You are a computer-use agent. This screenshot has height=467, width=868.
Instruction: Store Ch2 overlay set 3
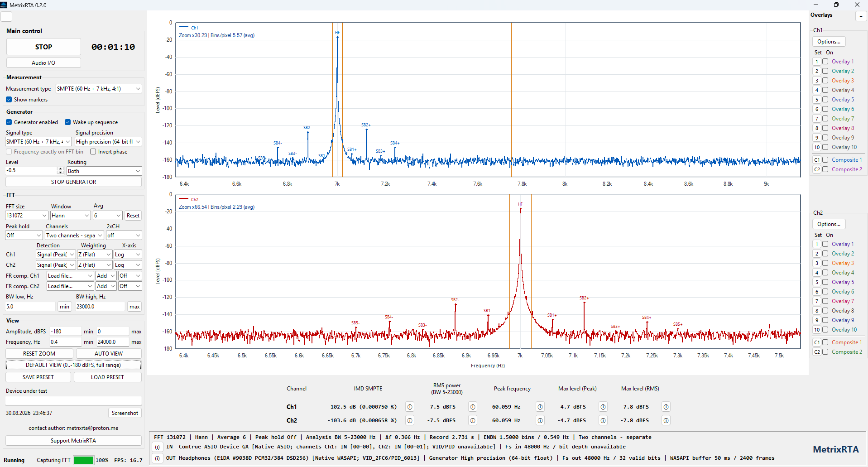(x=817, y=263)
